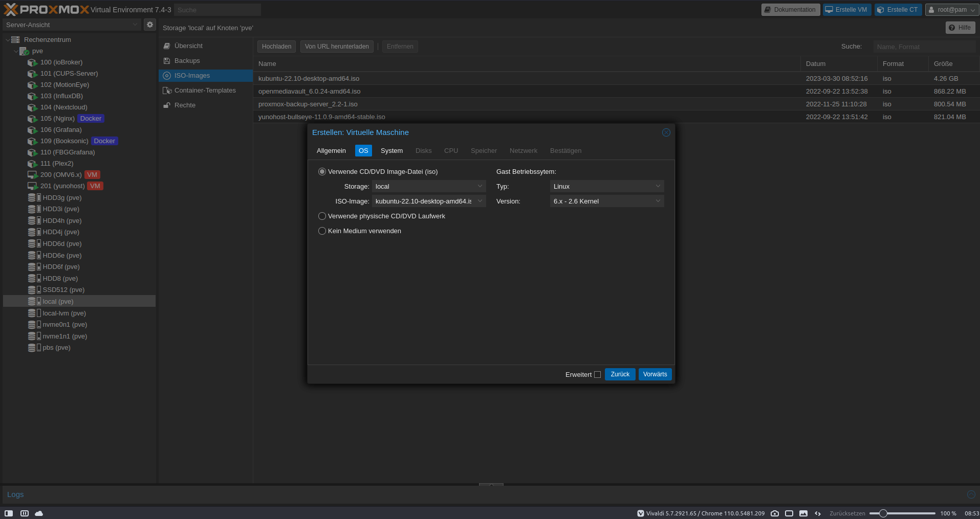Close the Erstellen: Virtuelle Maschine dialog
This screenshot has width=980, height=519.
click(x=666, y=132)
